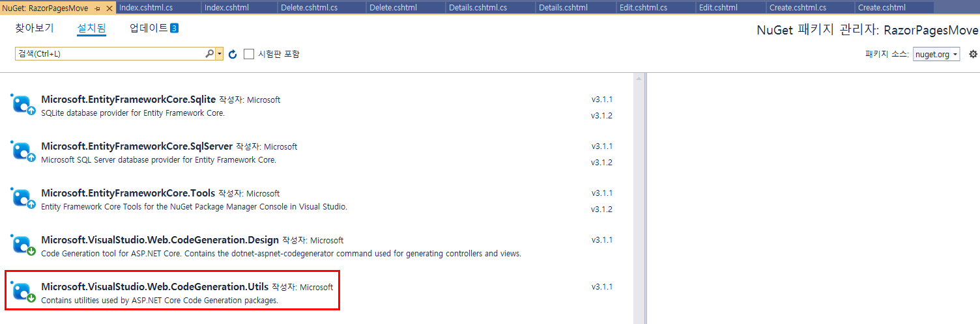980x324 pixels.
Task: Click 'Entity Framework Core Tools for the NuGet' description
Action: click(194, 207)
